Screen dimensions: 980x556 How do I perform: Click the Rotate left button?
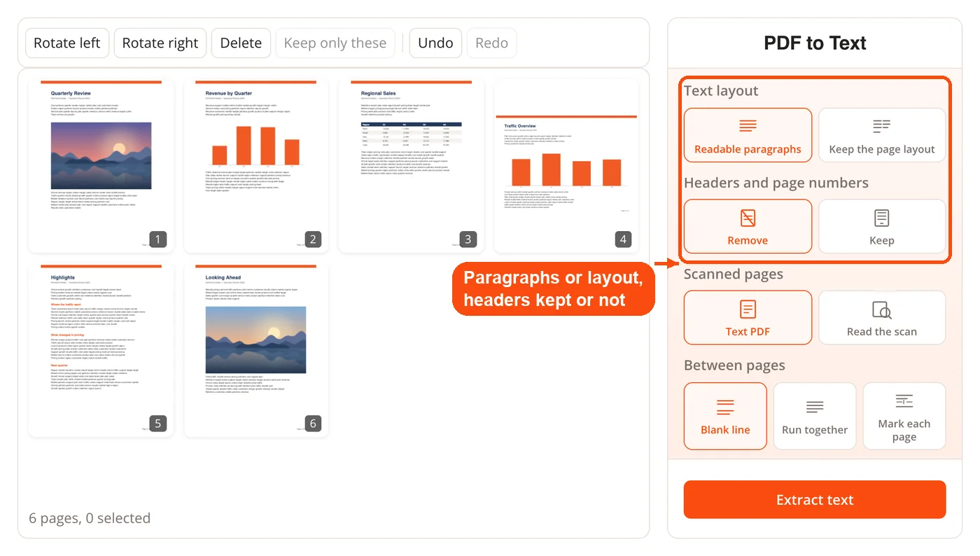[x=67, y=43]
